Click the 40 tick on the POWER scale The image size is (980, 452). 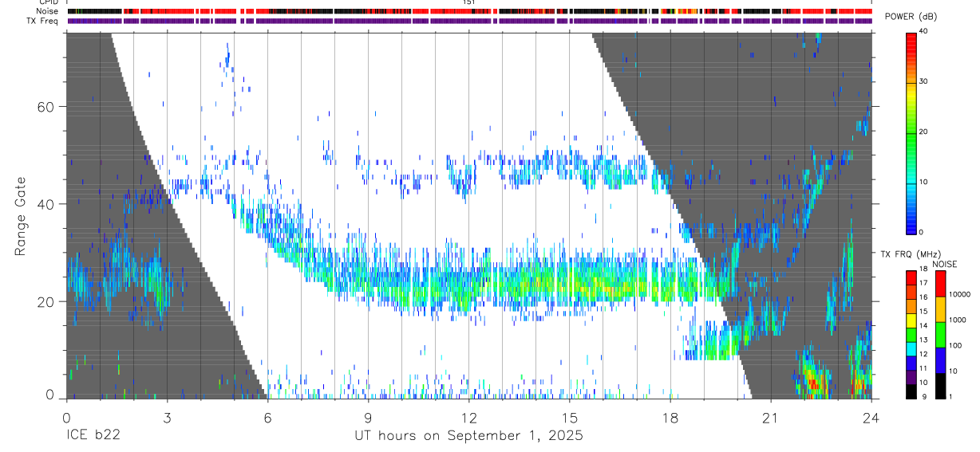[923, 31]
